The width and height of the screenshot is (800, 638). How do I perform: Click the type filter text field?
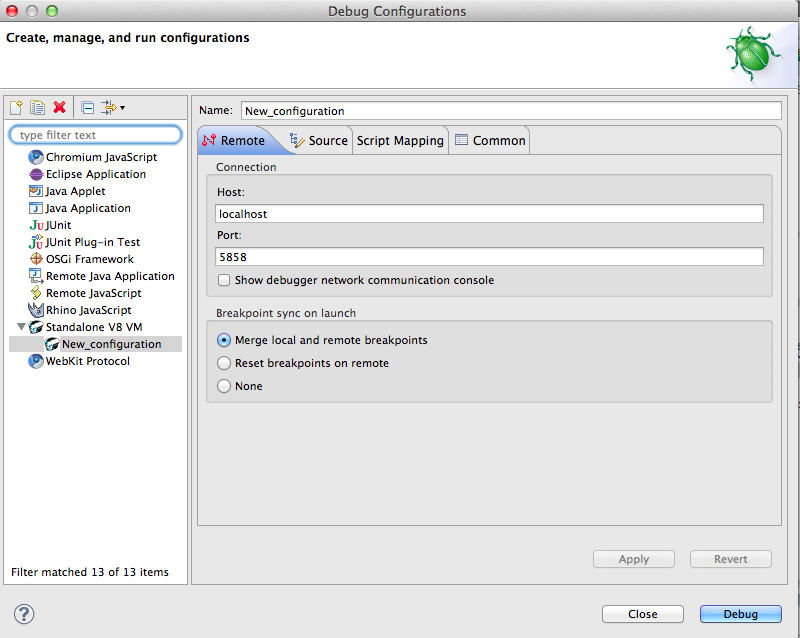coord(95,135)
